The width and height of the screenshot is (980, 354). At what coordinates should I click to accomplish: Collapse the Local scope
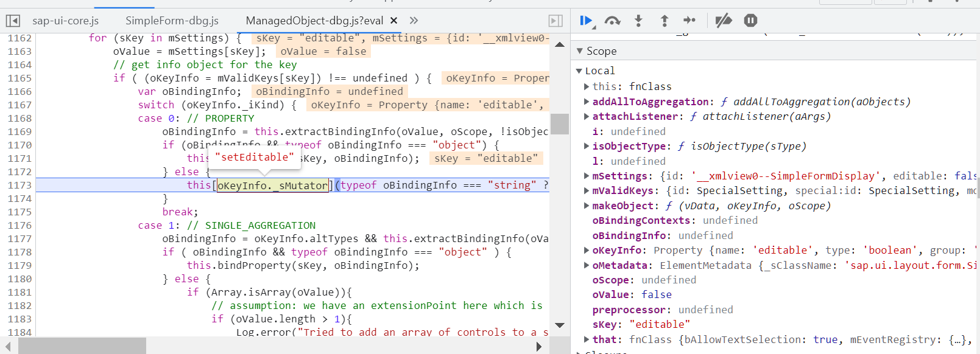pos(579,71)
